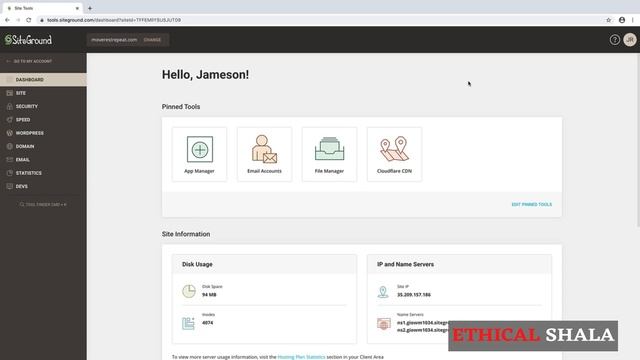
Task: Expand the WordPress sidebar section
Action: tap(43, 133)
